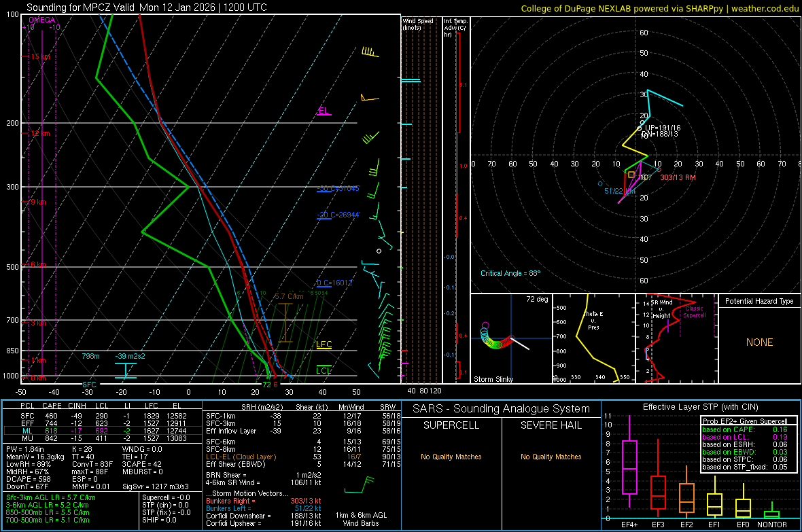Screen dimensions: 802x532
Task: Click the 'ConvT = 83F' value
Action: tap(92, 465)
